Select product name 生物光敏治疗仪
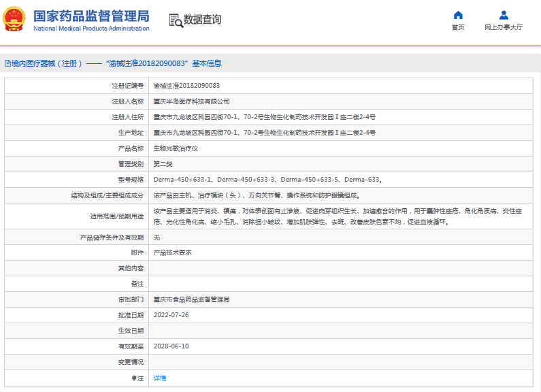This screenshot has width=541, height=392. point(176,148)
